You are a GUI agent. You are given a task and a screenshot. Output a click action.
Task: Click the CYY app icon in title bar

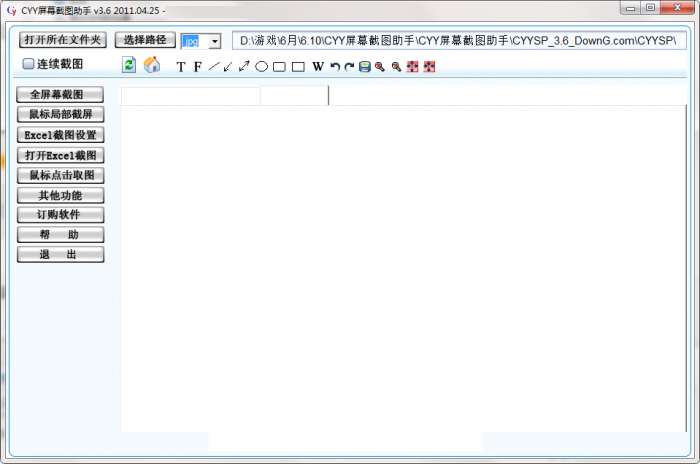coord(12,10)
